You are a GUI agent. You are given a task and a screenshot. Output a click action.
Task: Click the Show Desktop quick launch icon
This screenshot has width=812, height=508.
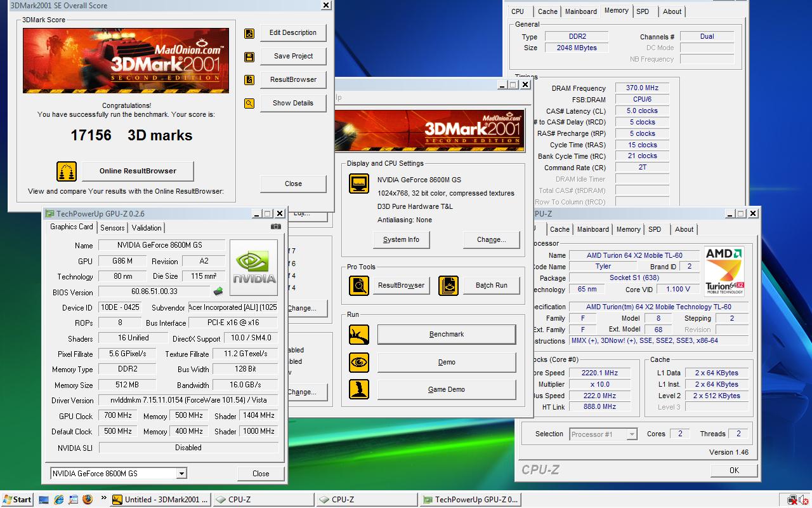point(44,500)
